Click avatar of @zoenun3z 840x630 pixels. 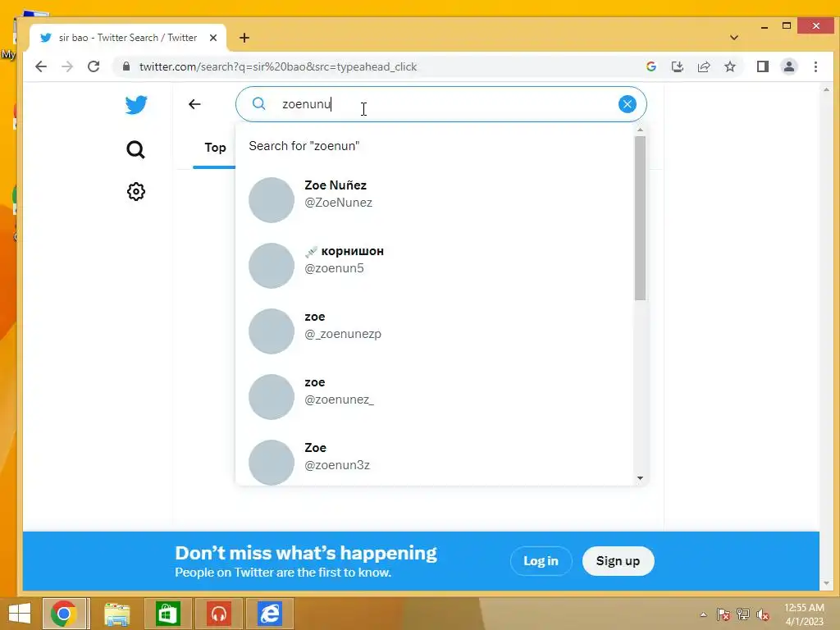point(272,463)
